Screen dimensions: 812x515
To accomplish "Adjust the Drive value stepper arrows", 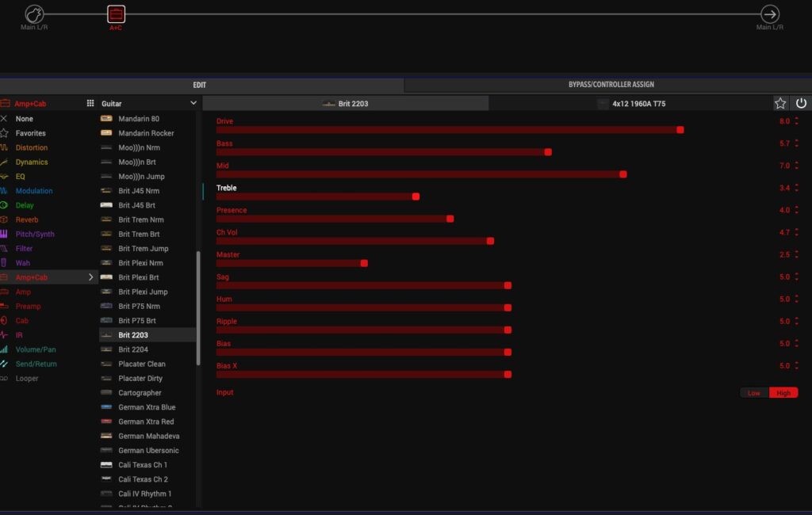I will point(796,121).
